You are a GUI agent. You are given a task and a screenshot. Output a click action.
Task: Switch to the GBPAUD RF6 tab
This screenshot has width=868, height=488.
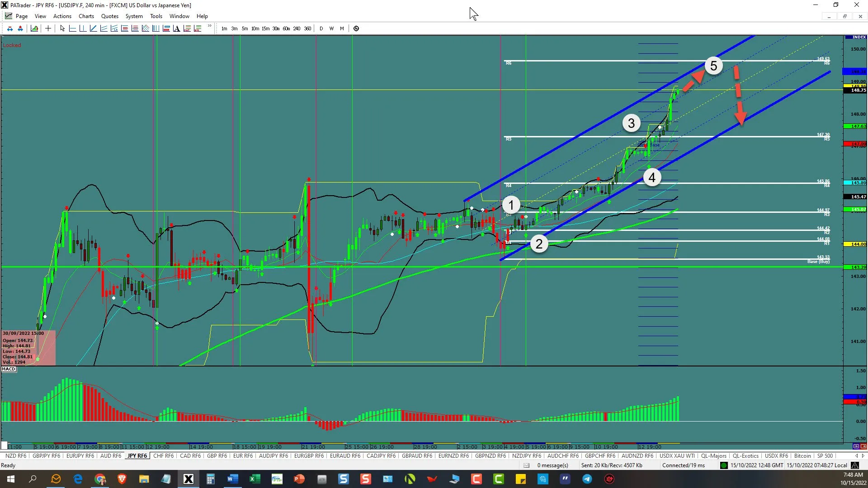click(x=417, y=456)
